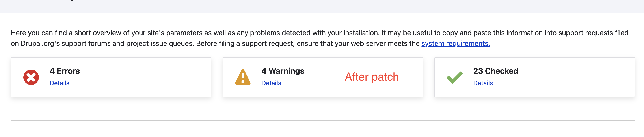
Task: Open Details link under 4 Warnings
Action: tap(271, 83)
